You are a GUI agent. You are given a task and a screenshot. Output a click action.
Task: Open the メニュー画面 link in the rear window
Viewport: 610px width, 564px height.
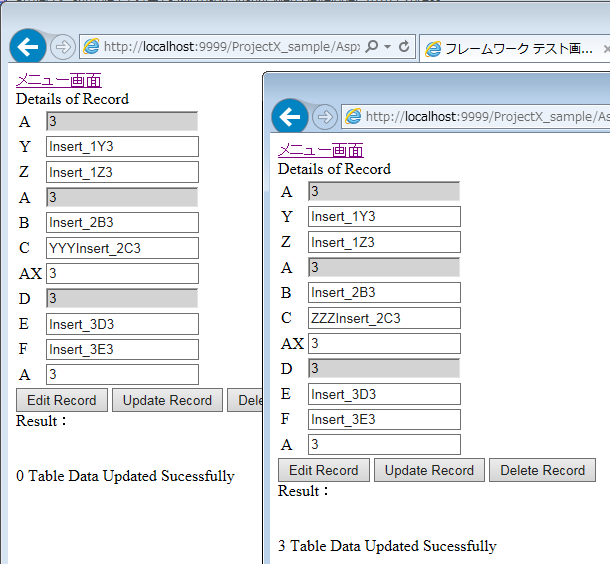pos(58,80)
